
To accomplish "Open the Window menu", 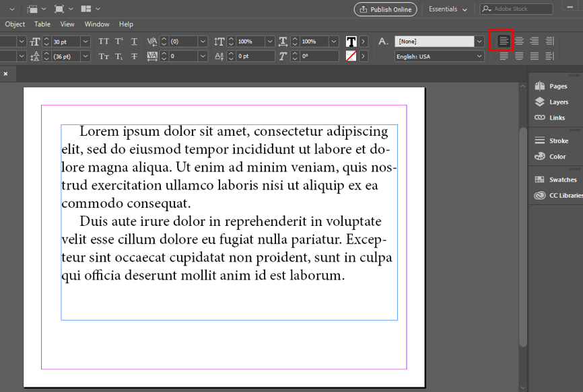I will click(97, 24).
